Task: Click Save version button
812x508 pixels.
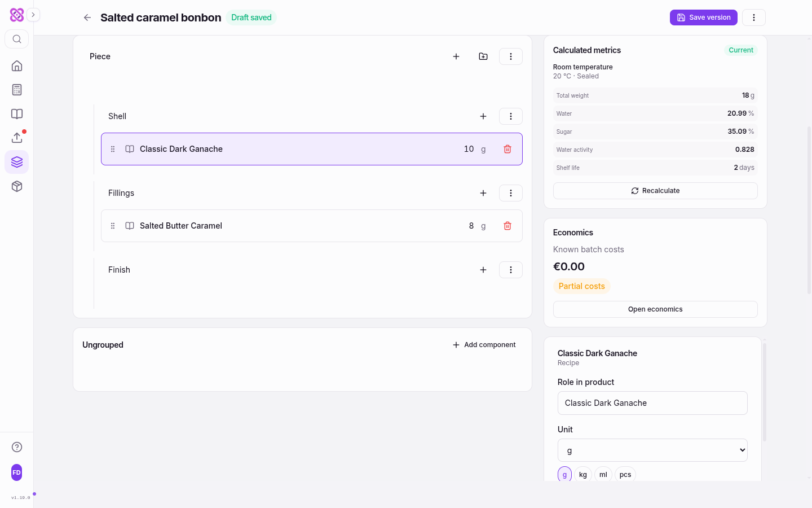Action: (x=704, y=17)
